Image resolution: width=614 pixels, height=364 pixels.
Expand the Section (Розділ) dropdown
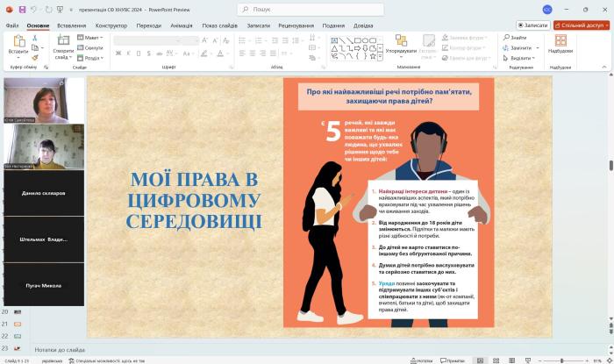(92, 58)
